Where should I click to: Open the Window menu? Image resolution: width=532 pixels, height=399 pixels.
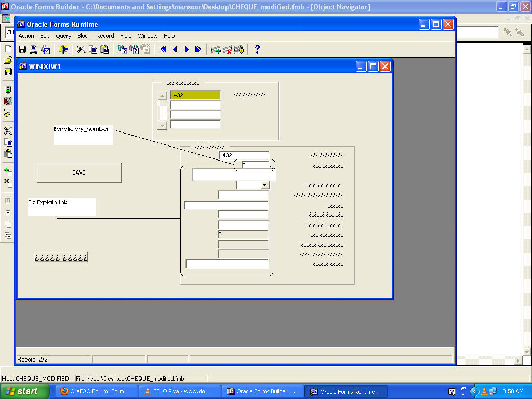coord(148,36)
